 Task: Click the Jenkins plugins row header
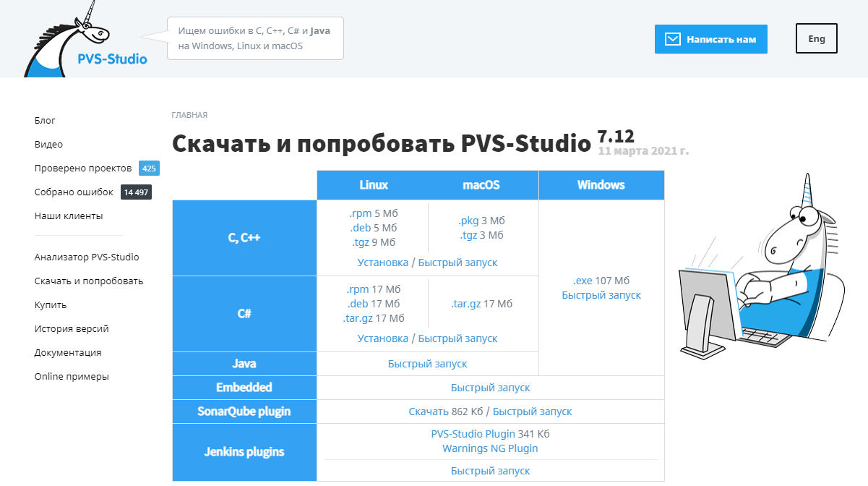click(x=244, y=452)
